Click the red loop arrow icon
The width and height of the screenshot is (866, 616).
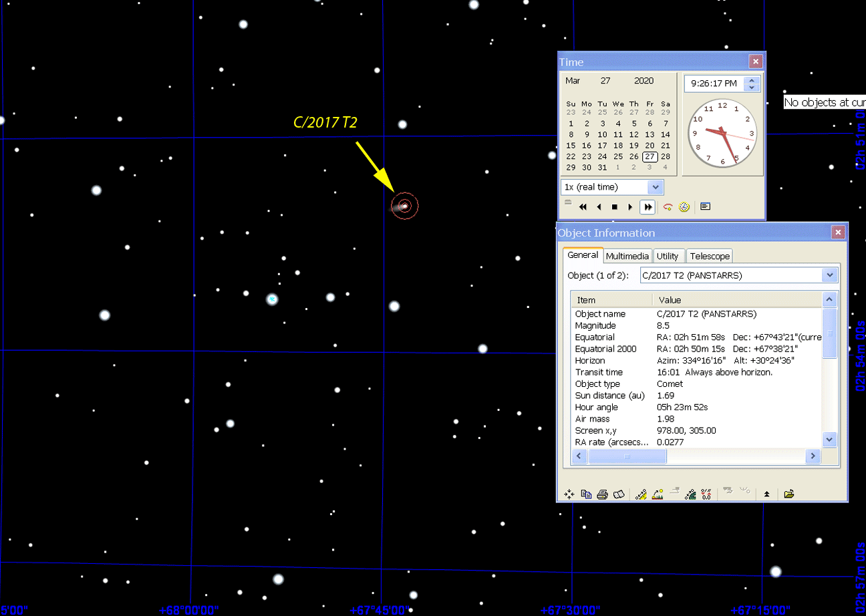(x=668, y=207)
